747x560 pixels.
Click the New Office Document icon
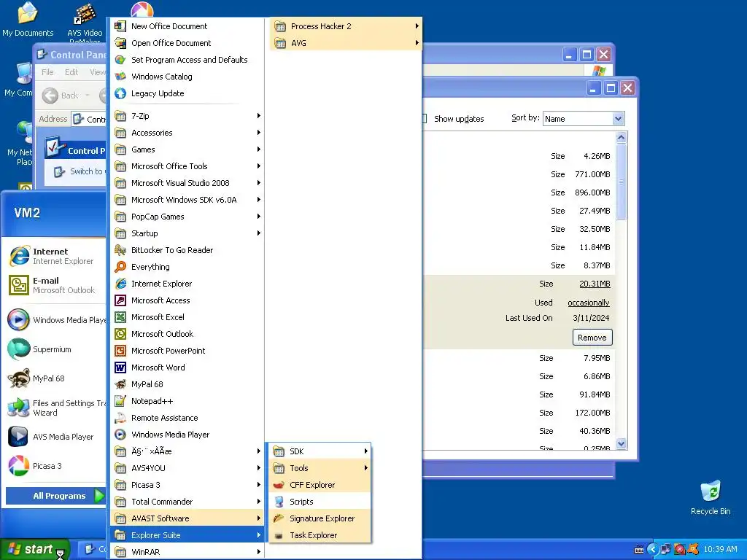[120, 26]
